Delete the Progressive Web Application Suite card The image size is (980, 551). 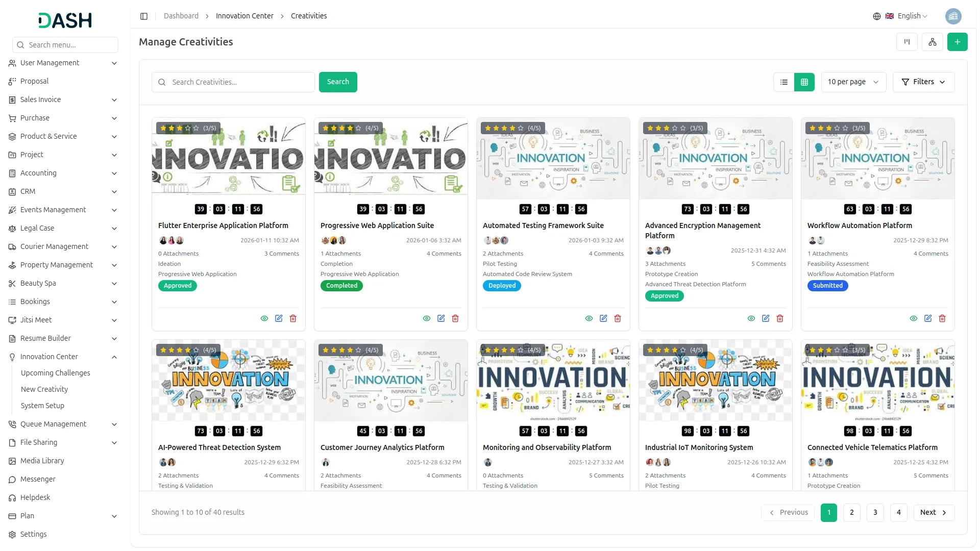[x=455, y=318]
